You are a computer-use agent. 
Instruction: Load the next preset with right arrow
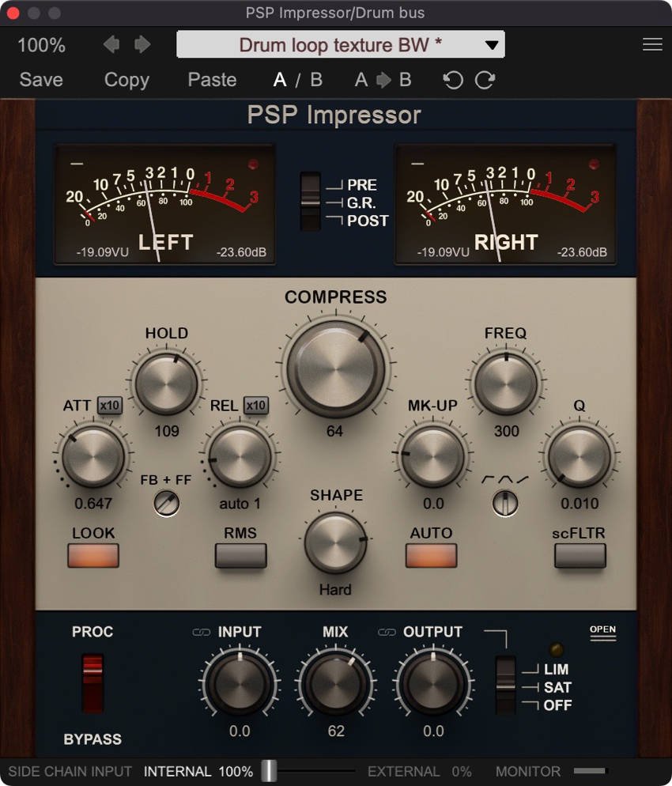[142, 44]
